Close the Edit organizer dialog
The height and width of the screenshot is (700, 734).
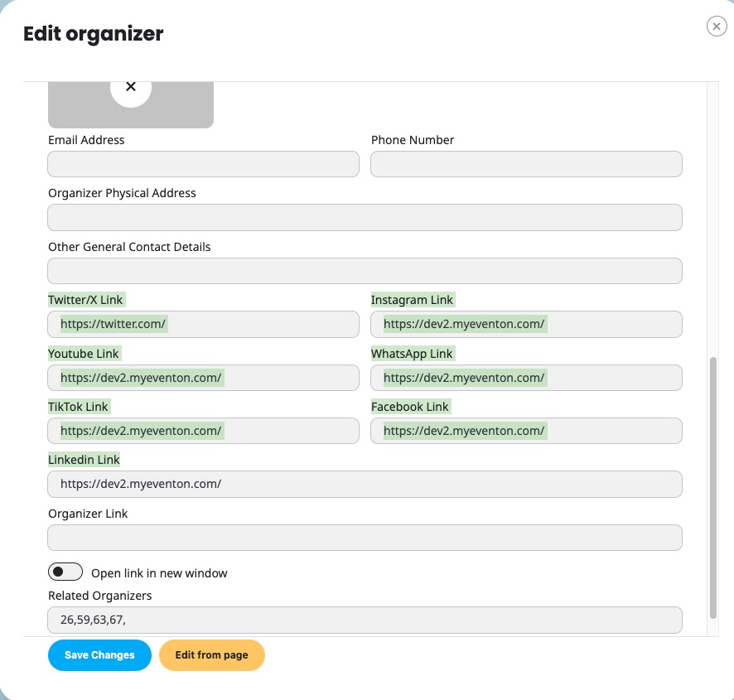(717, 27)
